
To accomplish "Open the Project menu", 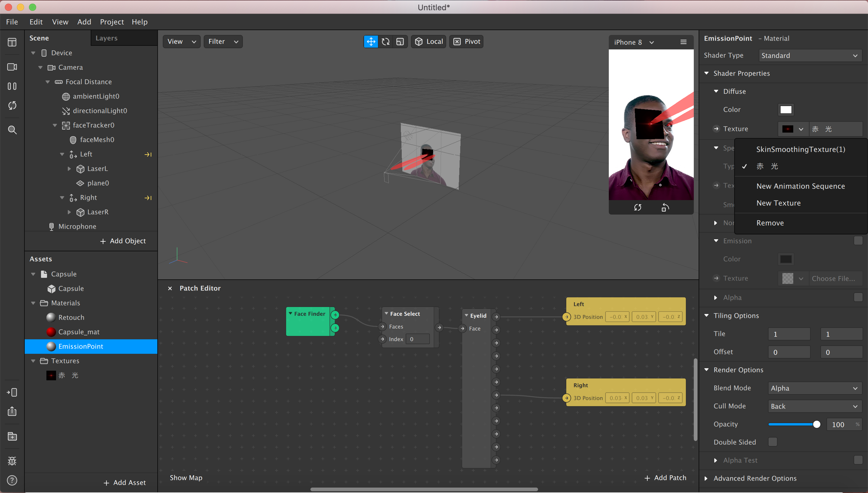I will [112, 22].
